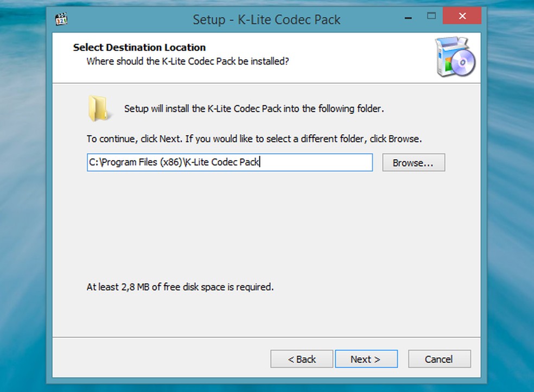Click the 'To continue, click Next' instruction
Screen dimensions: 534x392
pos(254,139)
